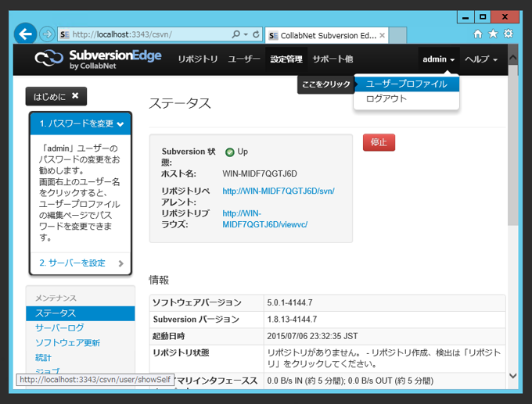Click the software version value 5.0.1-4144.7
The height and width of the screenshot is (404, 532).
289,302
